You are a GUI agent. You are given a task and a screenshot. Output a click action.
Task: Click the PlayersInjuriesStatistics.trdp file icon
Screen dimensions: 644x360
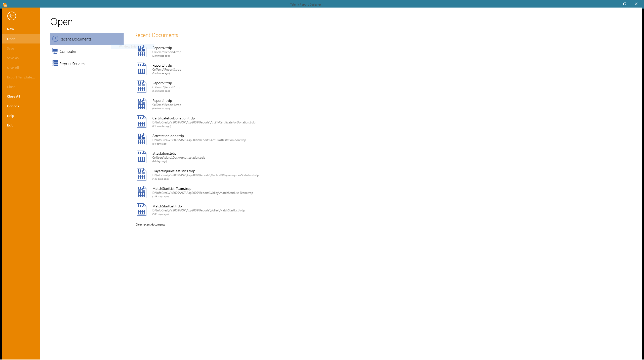(142, 174)
